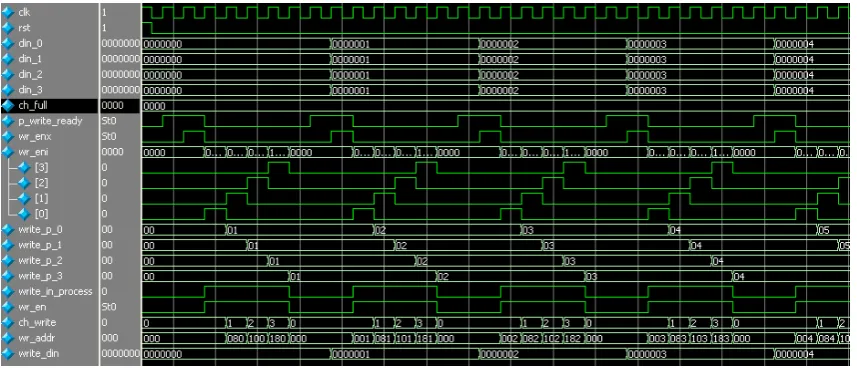Click the 0000001 value in din_0 waveform
Image resolution: width=857 pixels, height=370 pixels.
coord(352,44)
